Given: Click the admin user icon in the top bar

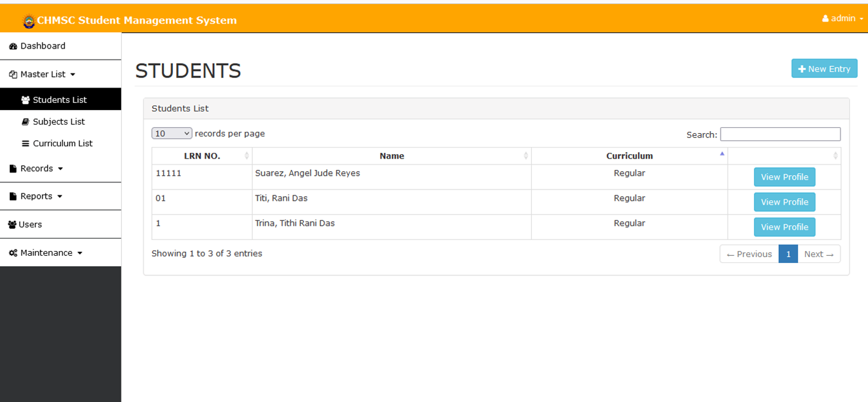Looking at the screenshot, I should pyautogui.click(x=824, y=18).
